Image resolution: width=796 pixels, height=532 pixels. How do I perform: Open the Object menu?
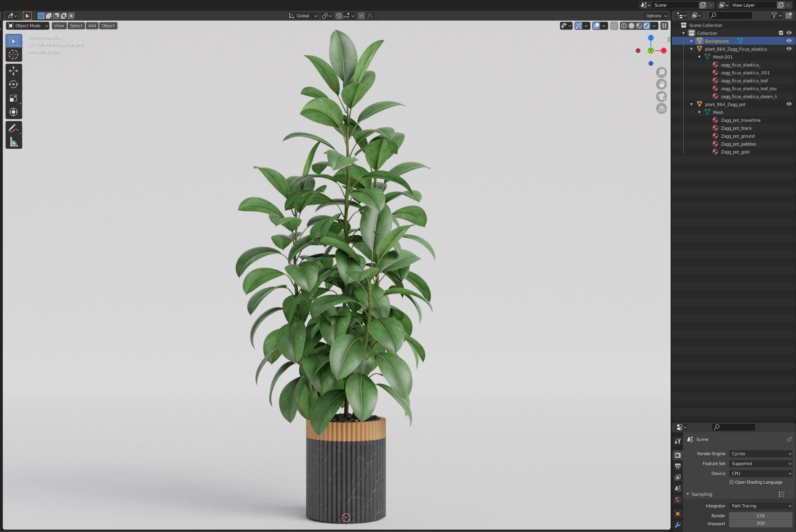click(x=108, y=26)
